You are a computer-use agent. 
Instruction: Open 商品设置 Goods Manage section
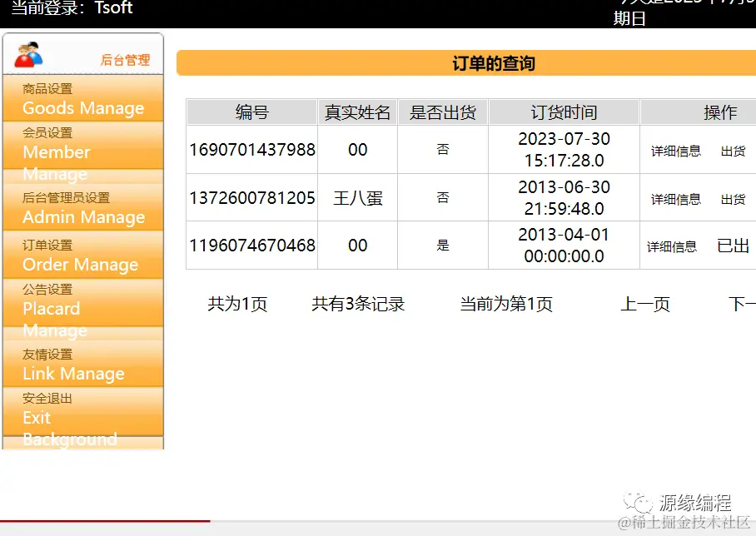[x=82, y=97]
